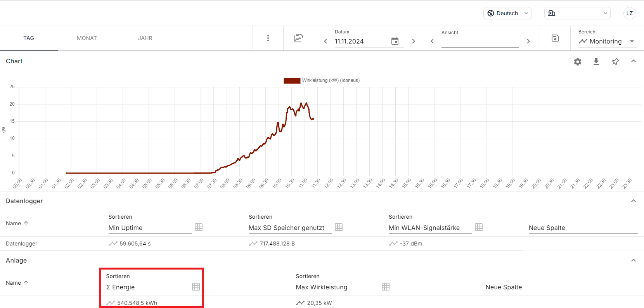
Task: Click the save view icon
Action: point(555,38)
